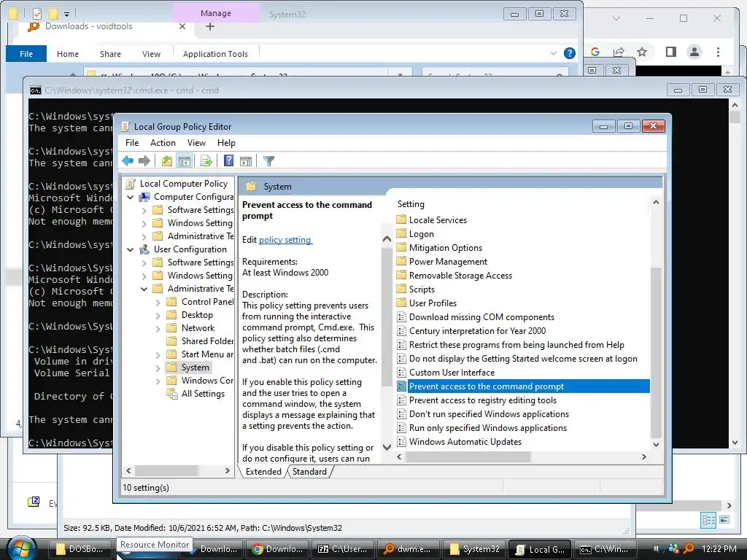The width and height of the screenshot is (747, 560).
Task: Click the Scripts folder icon
Action: point(402,289)
